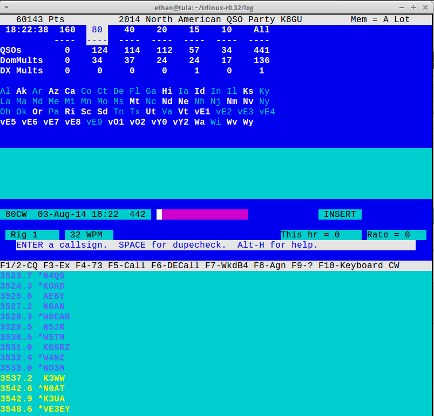The height and width of the screenshot is (416, 434).
Task: Toggle the INSERT mode indicator
Action: tap(340, 214)
